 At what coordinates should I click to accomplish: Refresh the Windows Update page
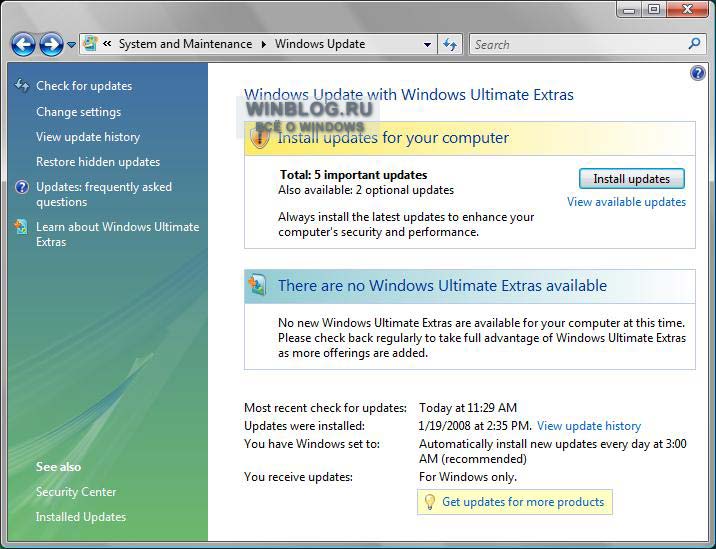click(450, 44)
